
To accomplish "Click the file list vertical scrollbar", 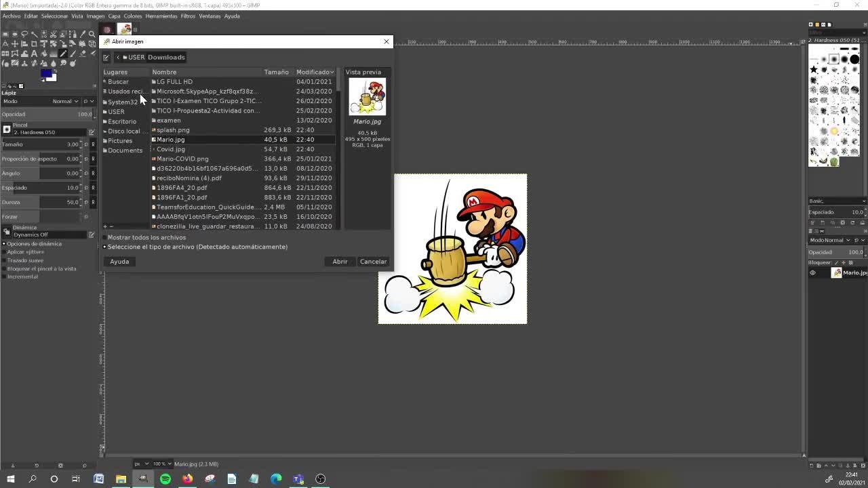I will point(338,149).
